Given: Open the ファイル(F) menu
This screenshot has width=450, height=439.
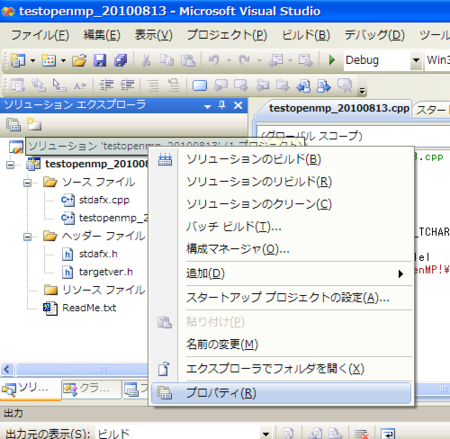Looking at the screenshot, I should point(40,35).
